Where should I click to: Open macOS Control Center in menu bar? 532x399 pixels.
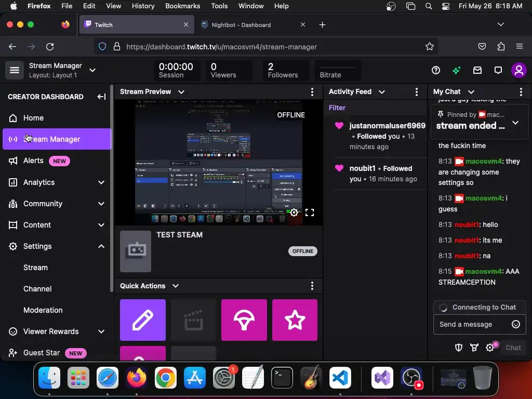(x=445, y=6)
